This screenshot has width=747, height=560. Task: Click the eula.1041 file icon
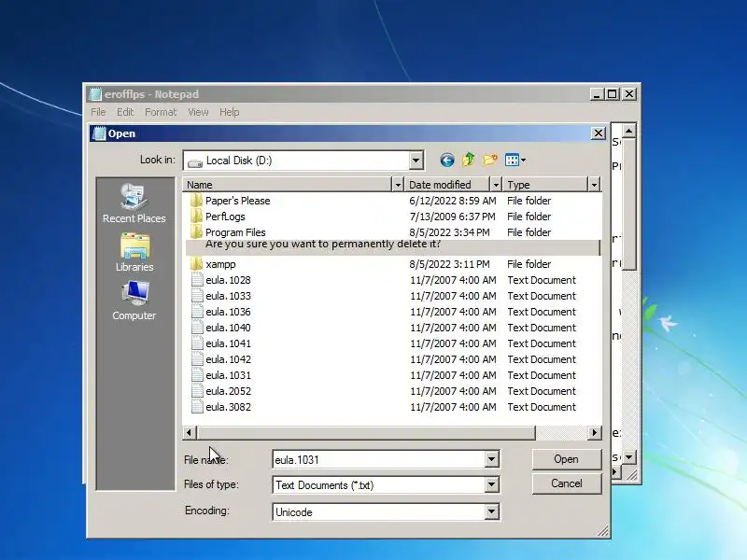click(x=197, y=343)
